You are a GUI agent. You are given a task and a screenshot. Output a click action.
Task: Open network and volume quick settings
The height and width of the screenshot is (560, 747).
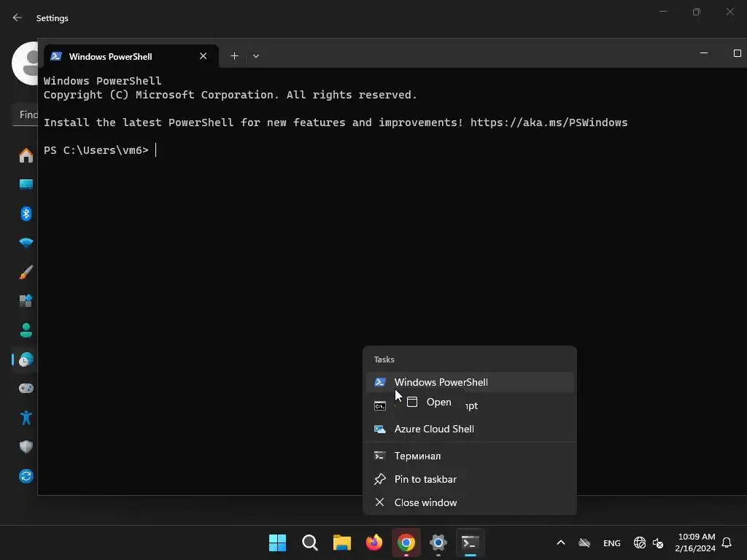[649, 542]
